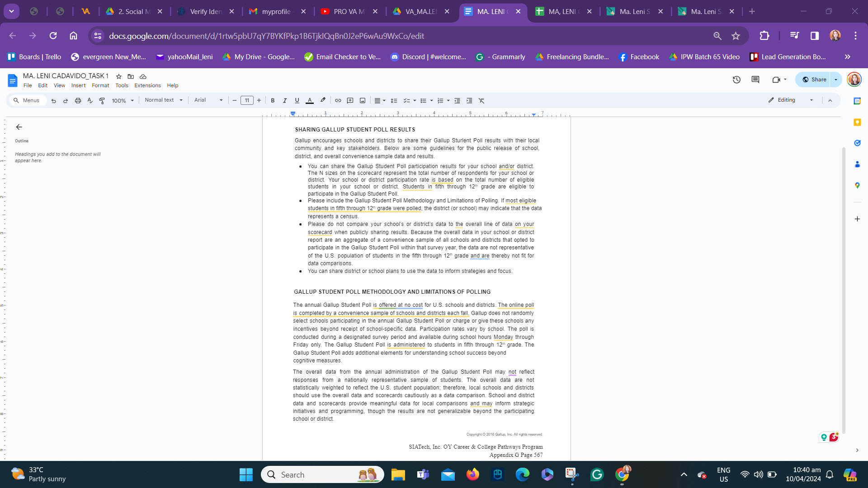
Task: Open the Extensions menu
Action: pos(147,85)
